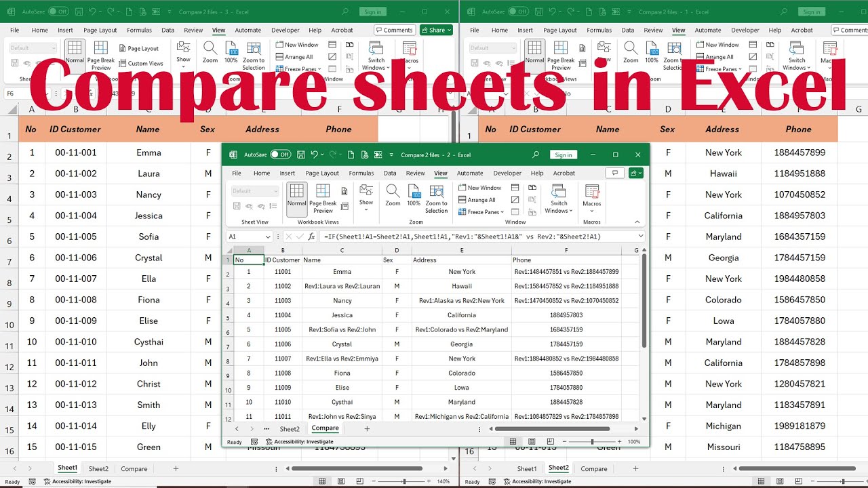Click the Zoom magnifier button in front window
Screen dimensions: 868x488
click(x=393, y=195)
